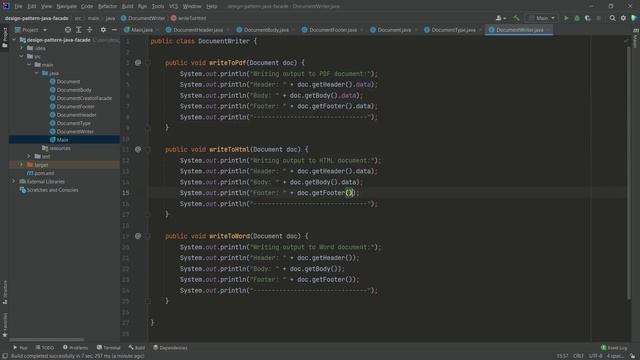Select Scratches and Consoles node

[49, 190]
